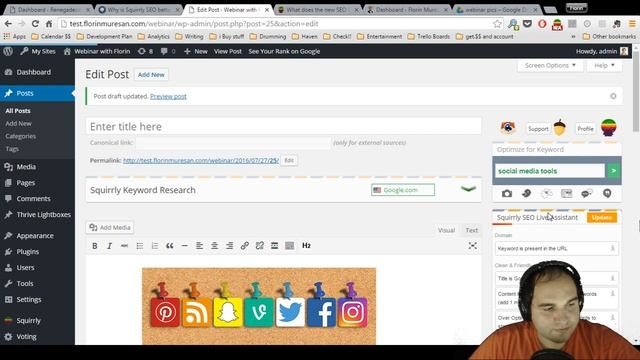The image size is (640, 360).
Task: Open Squirrly news search icon
Action: pyautogui.click(x=567, y=193)
